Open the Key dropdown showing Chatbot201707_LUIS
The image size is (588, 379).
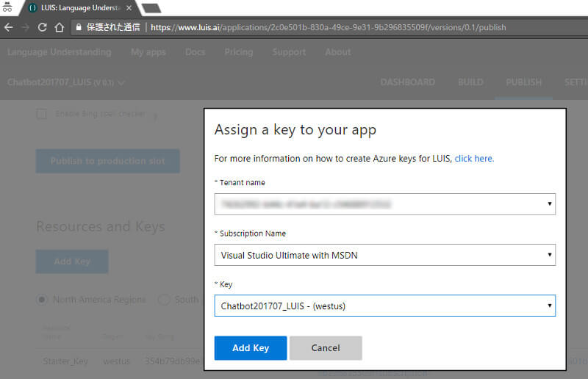click(384, 306)
